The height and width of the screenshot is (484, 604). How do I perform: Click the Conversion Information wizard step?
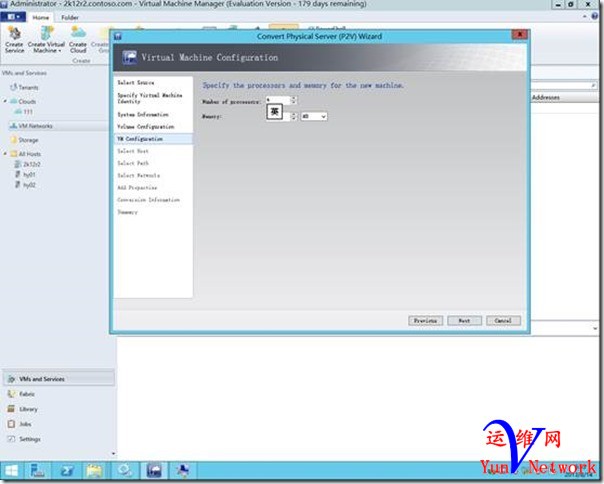148,200
